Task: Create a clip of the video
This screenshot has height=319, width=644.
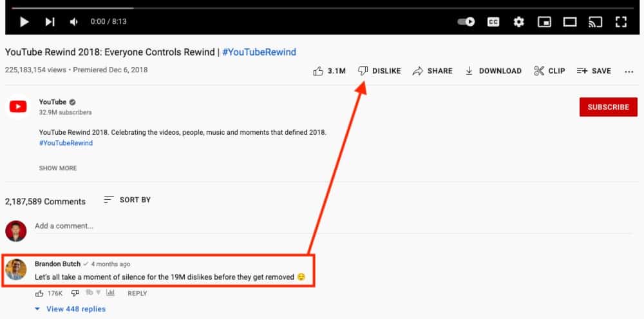Action: tap(549, 71)
